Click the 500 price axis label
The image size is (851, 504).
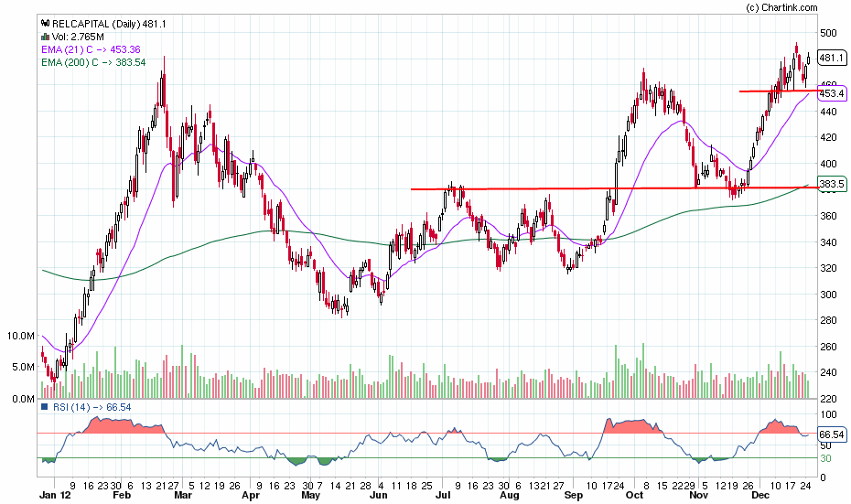pos(828,33)
